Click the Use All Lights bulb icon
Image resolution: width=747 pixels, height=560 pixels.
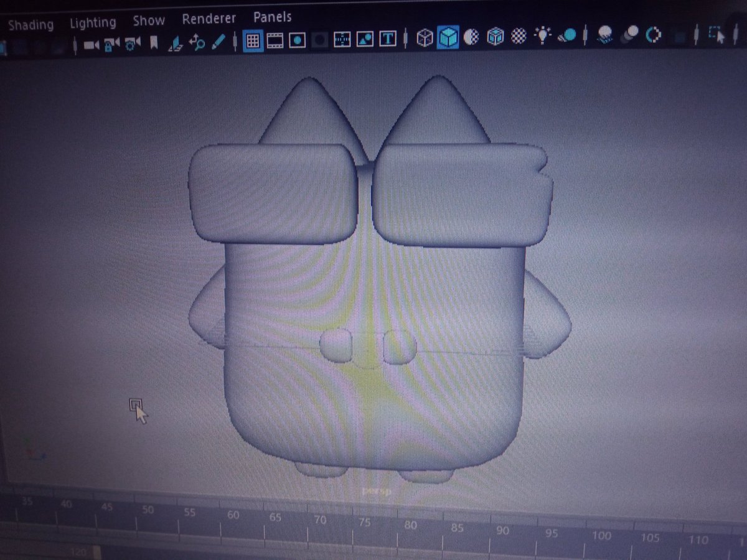[543, 36]
